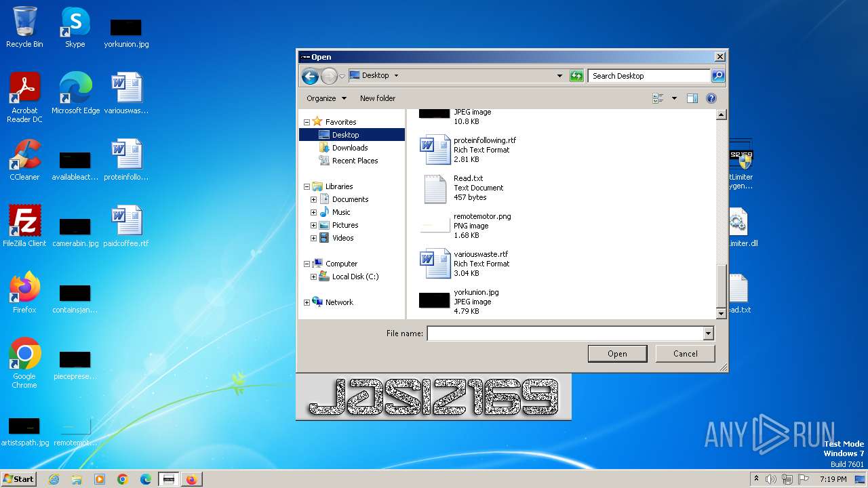
Task: Open Recycle Bin desktop icon
Action: [x=24, y=27]
